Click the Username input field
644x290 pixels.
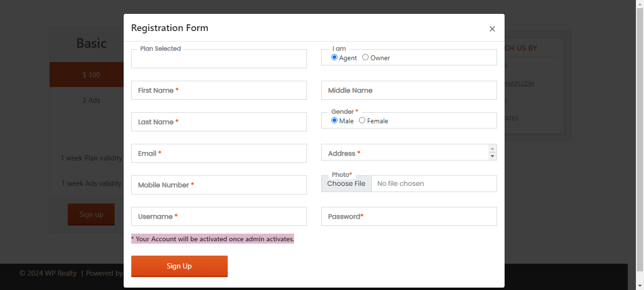click(219, 216)
